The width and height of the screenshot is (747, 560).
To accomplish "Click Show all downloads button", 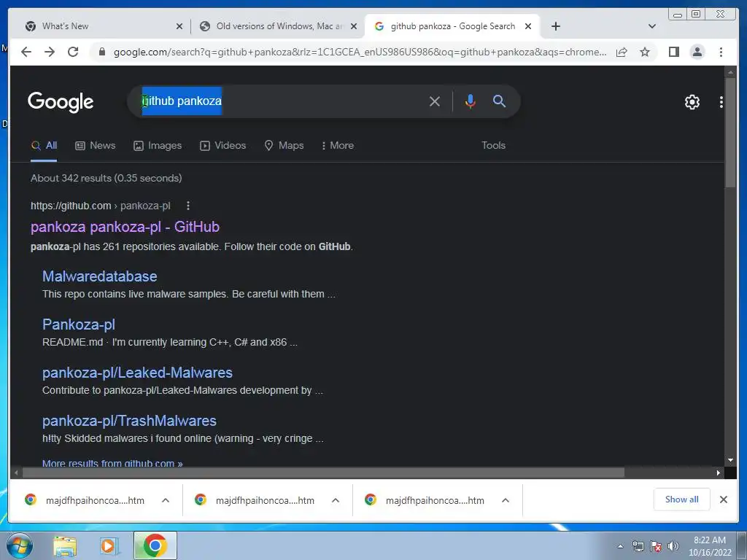I will tap(682, 499).
